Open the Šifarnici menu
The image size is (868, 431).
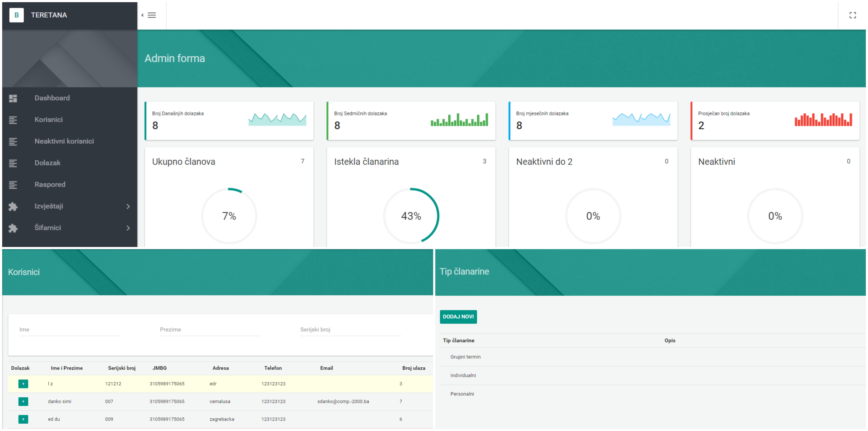tap(70, 228)
